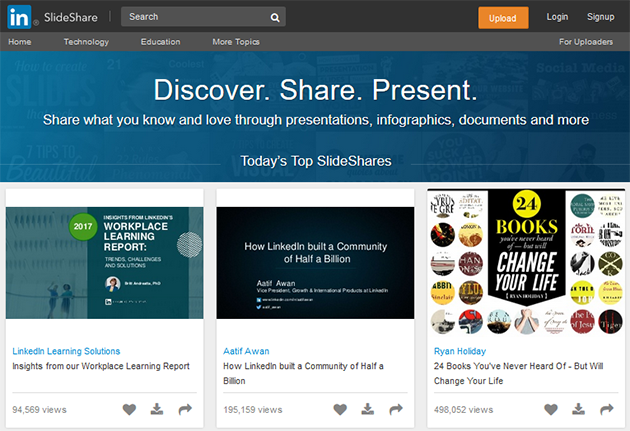Download the Workplace Learning Report slideshow
Viewport: 630px width, 431px height.
click(x=157, y=409)
